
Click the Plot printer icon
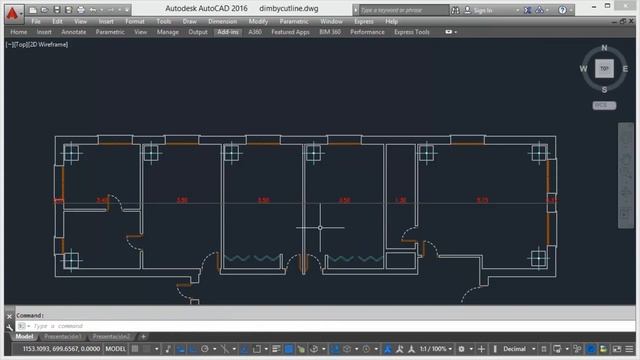tap(81, 10)
